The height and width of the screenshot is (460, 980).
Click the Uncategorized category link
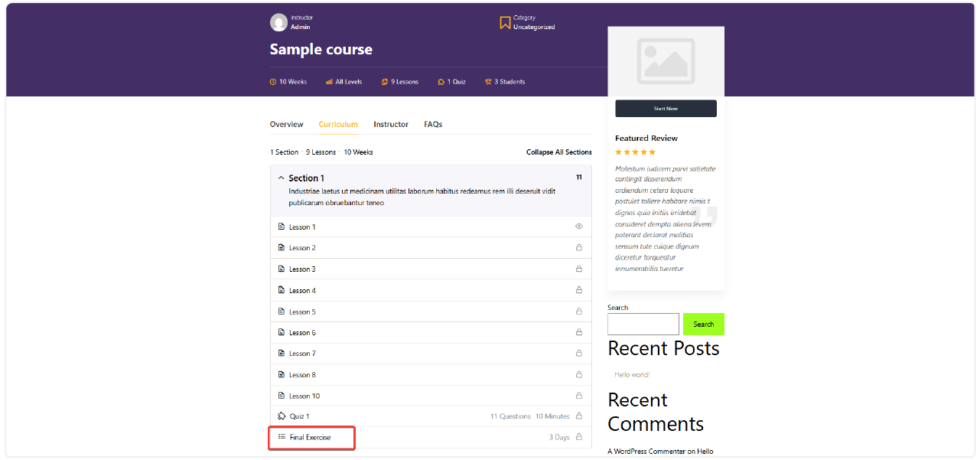[534, 28]
